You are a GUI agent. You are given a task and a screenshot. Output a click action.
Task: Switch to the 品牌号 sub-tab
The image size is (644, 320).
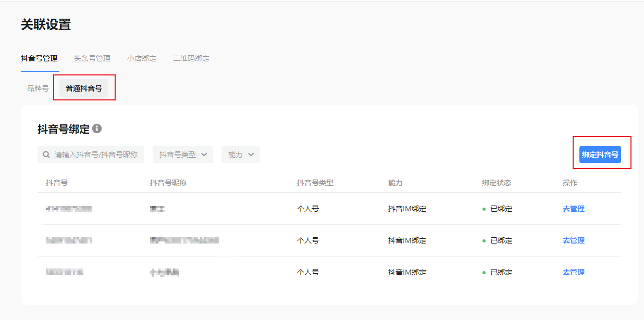point(38,88)
